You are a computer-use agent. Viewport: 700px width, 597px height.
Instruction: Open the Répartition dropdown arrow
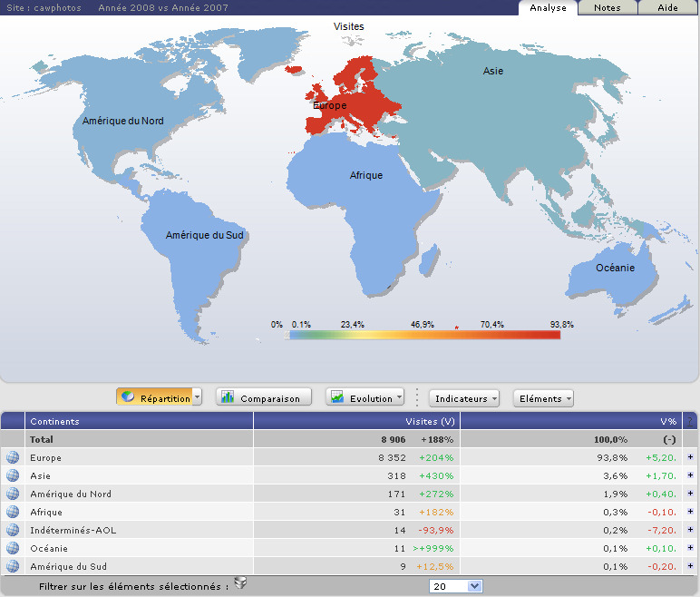click(x=197, y=396)
